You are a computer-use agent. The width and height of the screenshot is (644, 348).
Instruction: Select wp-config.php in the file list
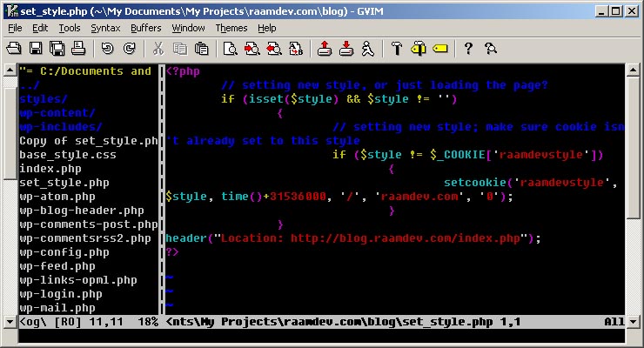(64, 252)
